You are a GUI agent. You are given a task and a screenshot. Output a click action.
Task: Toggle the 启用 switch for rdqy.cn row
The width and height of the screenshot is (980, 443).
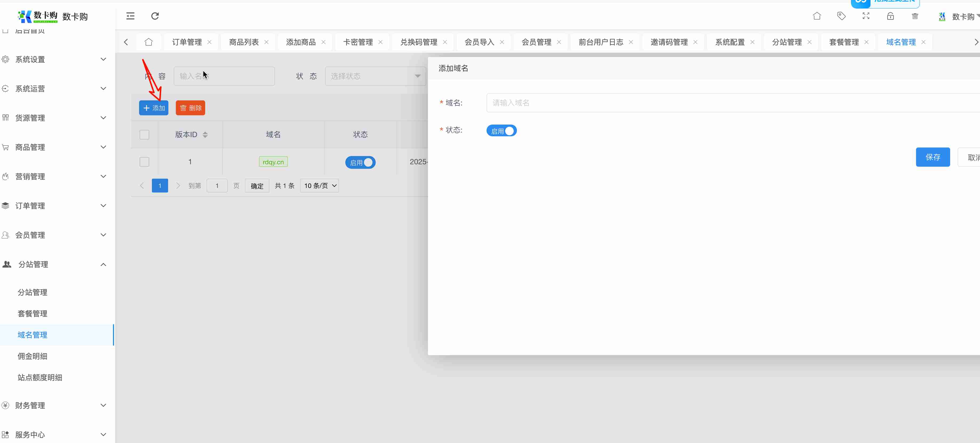(360, 162)
